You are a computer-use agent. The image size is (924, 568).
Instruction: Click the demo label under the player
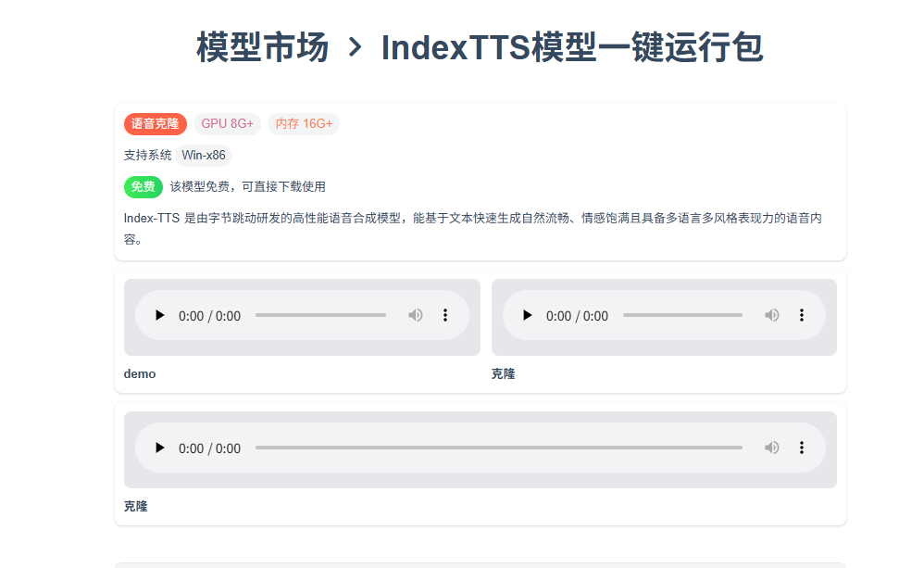(140, 373)
